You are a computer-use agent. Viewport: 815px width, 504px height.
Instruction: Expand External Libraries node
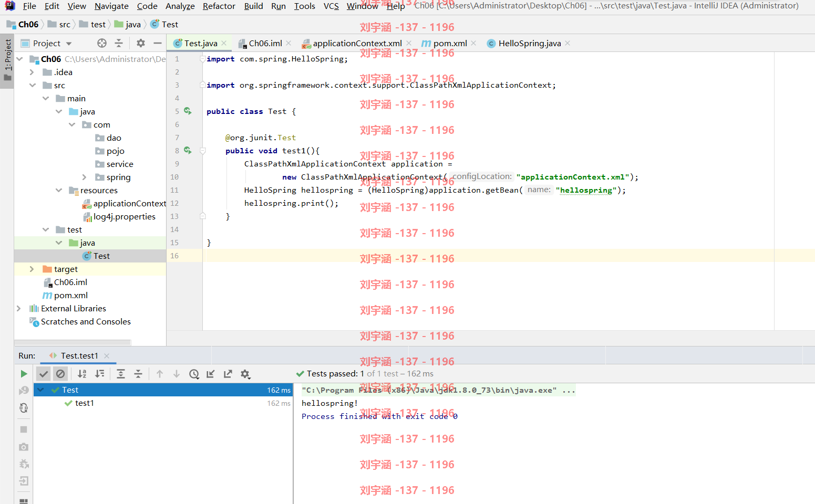19,308
